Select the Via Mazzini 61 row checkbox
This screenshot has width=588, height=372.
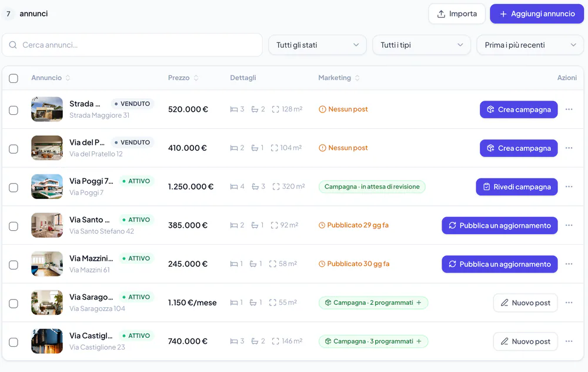(x=14, y=265)
